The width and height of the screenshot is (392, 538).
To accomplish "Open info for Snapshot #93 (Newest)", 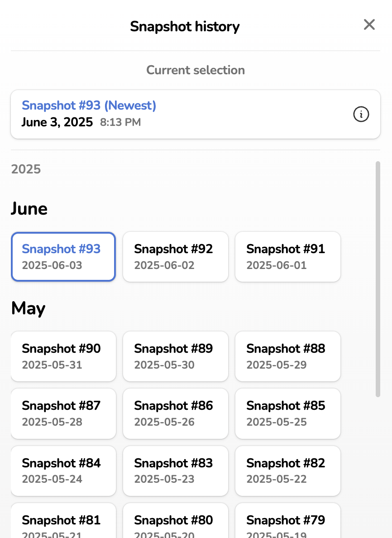I will point(361,115).
